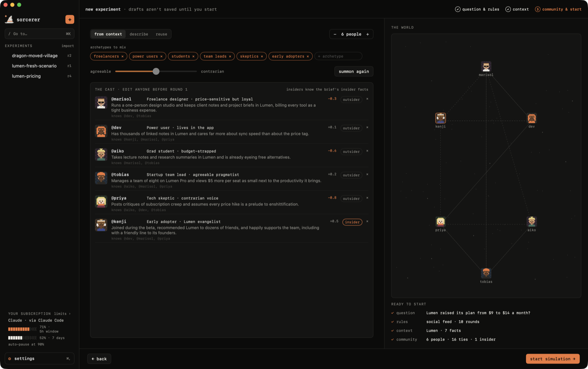Click the add archetype input field
This screenshot has width=588, height=369.
[x=338, y=56]
